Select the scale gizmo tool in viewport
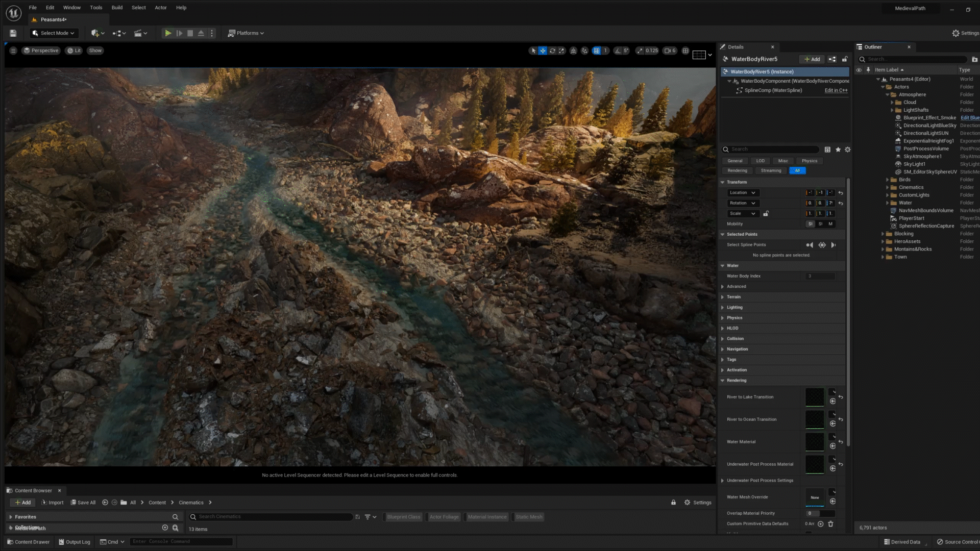The image size is (980, 551). tap(561, 51)
